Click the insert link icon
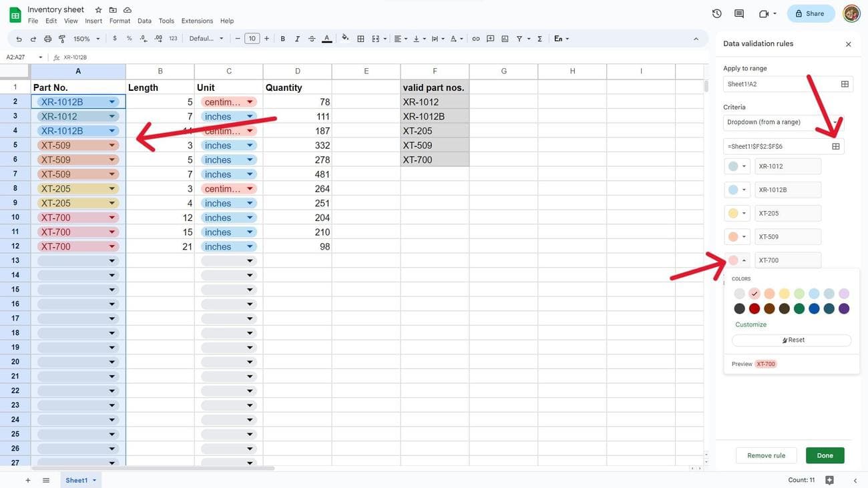868x488 pixels. pyautogui.click(x=475, y=39)
